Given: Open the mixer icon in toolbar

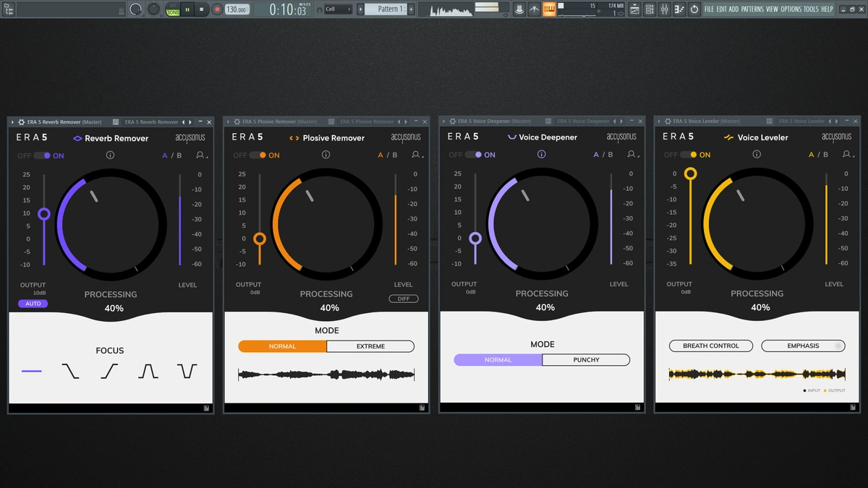Looking at the screenshot, I should coord(665,9).
